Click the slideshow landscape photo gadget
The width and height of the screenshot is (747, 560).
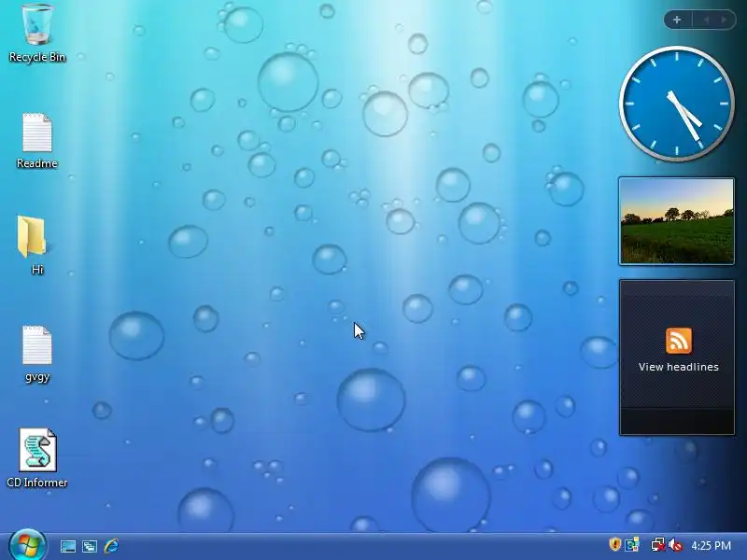[x=676, y=221]
